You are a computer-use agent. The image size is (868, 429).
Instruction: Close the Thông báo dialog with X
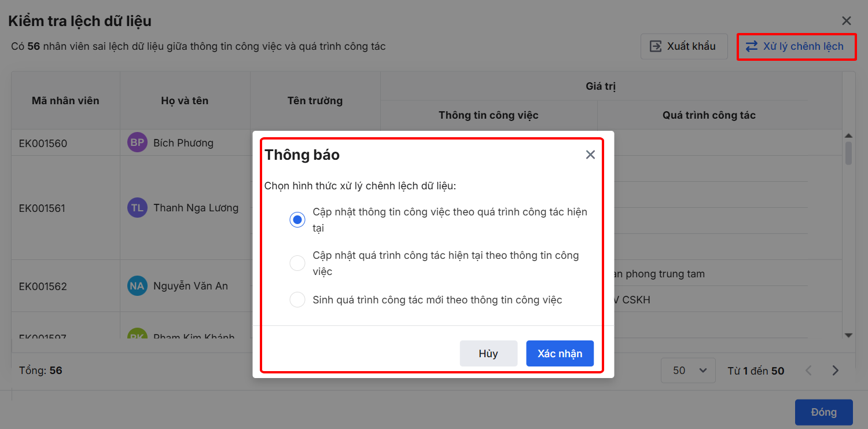590,155
